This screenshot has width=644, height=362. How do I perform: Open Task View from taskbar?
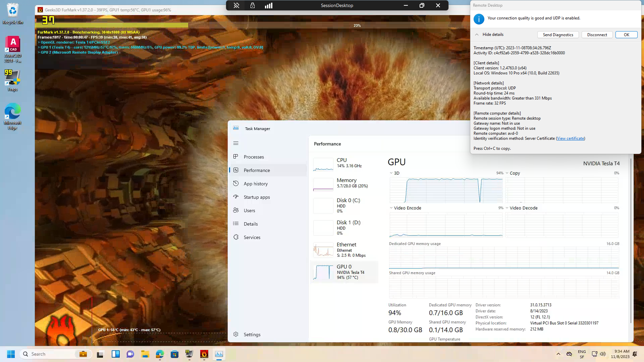click(100, 354)
